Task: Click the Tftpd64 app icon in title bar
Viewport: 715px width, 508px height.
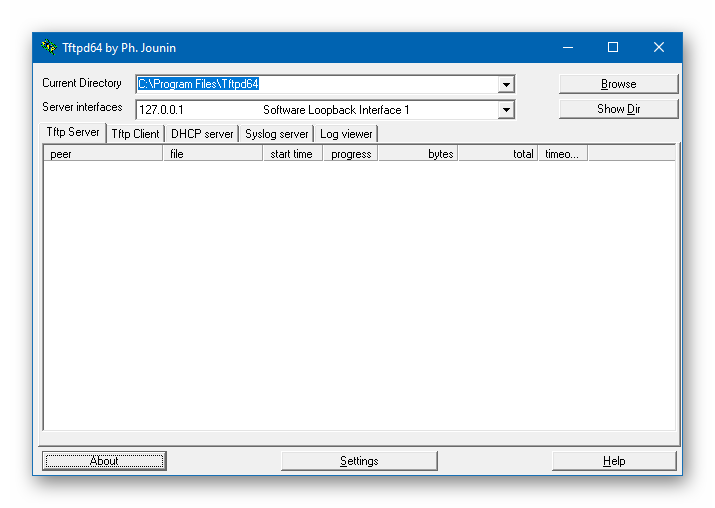Action: [x=49, y=47]
